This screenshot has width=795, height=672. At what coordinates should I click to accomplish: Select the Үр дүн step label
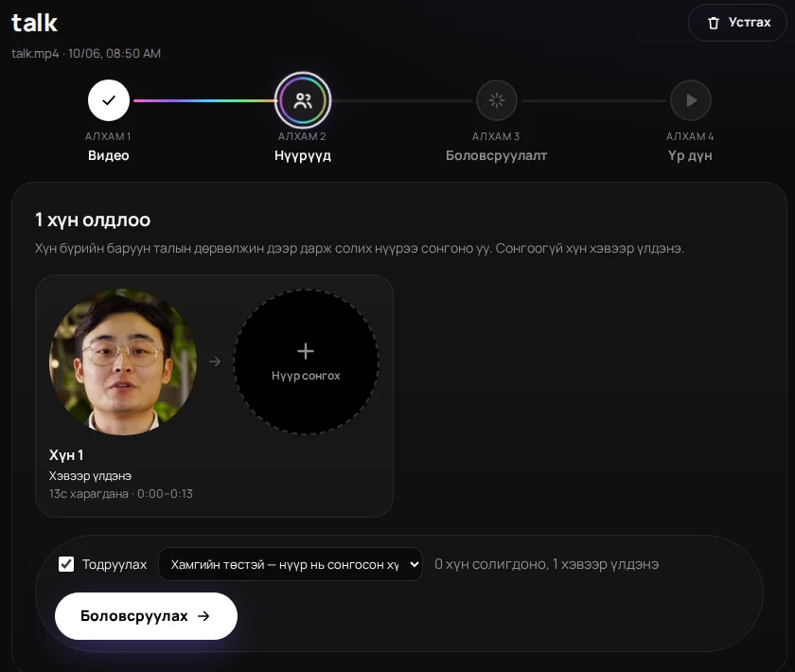(x=690, y=155)
